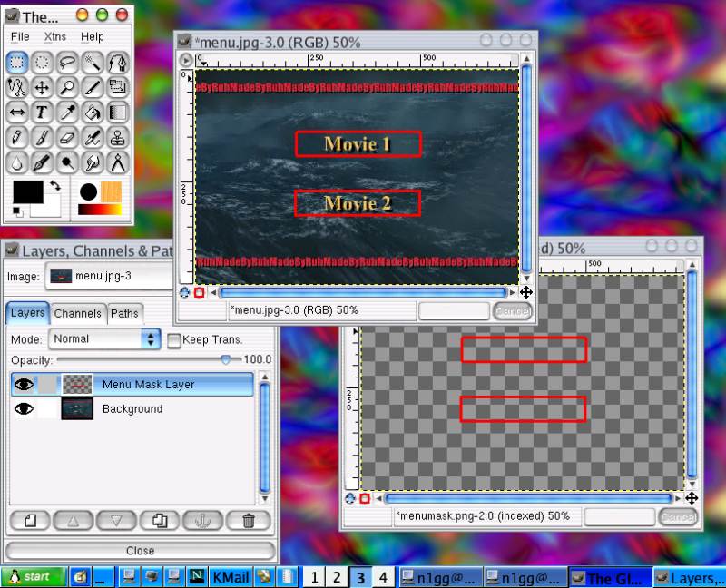Click the New Layer button

[30, 521]
